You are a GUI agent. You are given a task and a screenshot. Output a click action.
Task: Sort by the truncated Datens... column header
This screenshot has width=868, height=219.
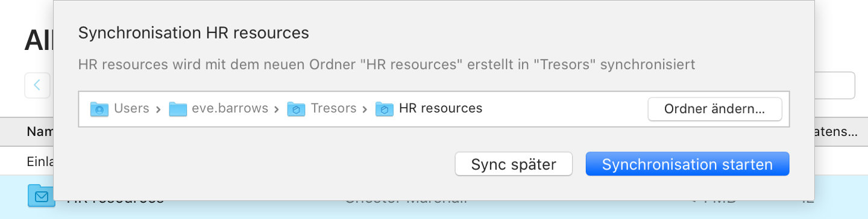(836, 132)
